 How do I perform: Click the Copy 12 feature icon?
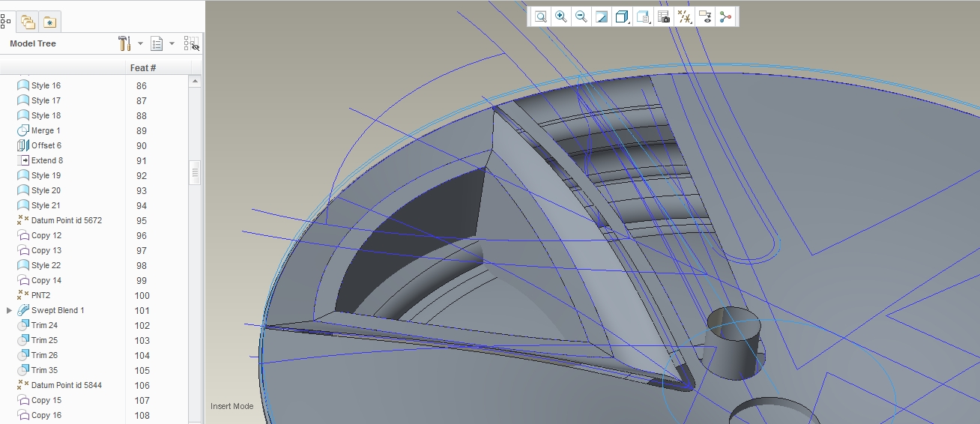(x=22, y=235)
